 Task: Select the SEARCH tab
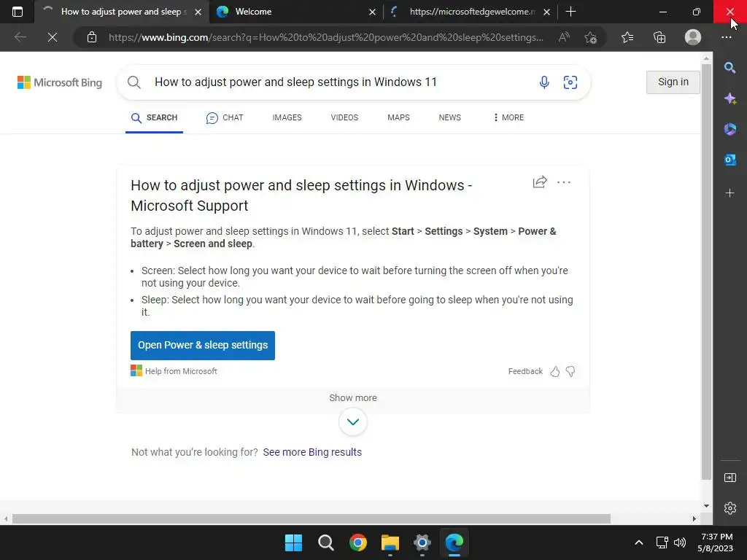point(155,117)
